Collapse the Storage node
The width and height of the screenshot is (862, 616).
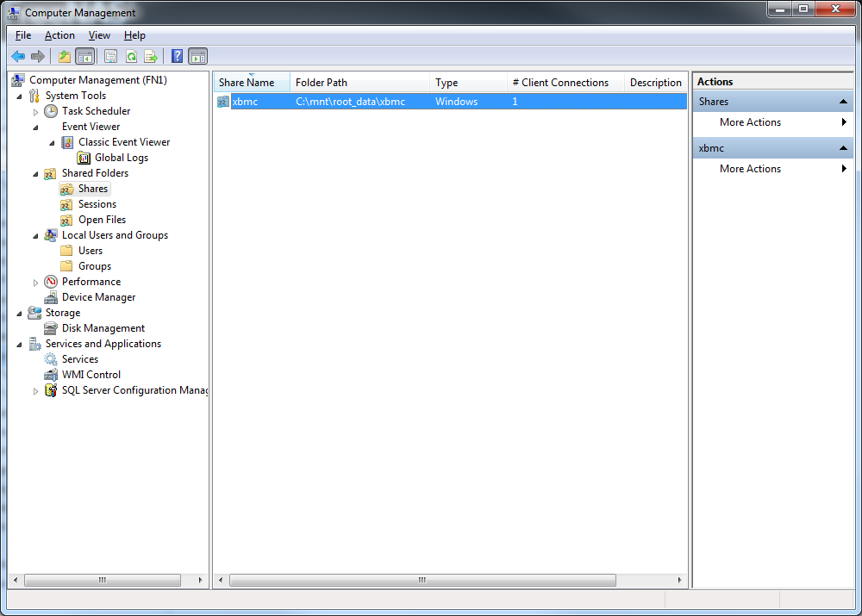click(x=20, y=314)
